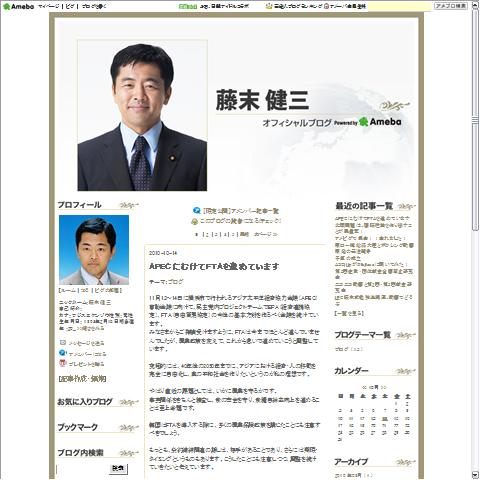The height and width of the screenshot is (480, 480).
Task: Click the プレゼントを贈る link
Action: (x=86, y=364)
